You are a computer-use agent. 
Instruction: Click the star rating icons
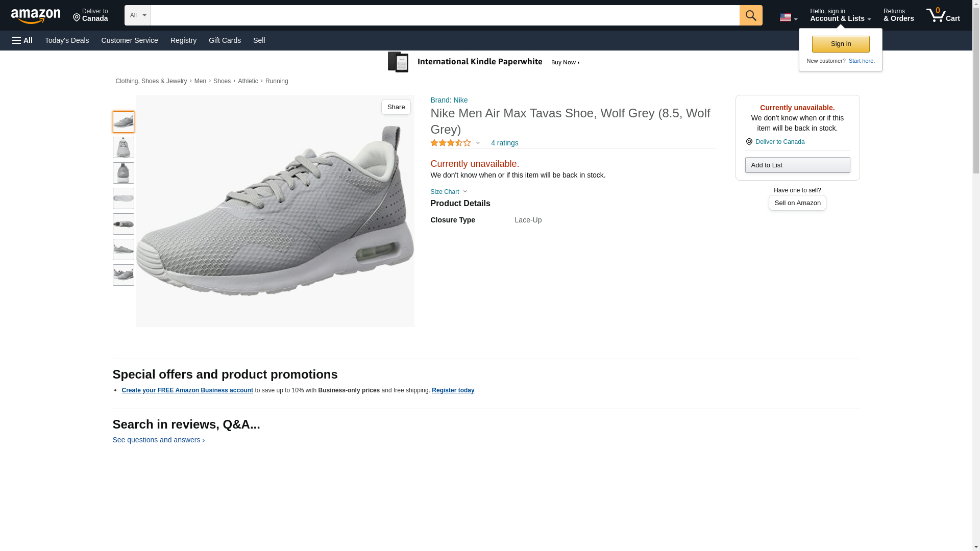click(451, 143)
